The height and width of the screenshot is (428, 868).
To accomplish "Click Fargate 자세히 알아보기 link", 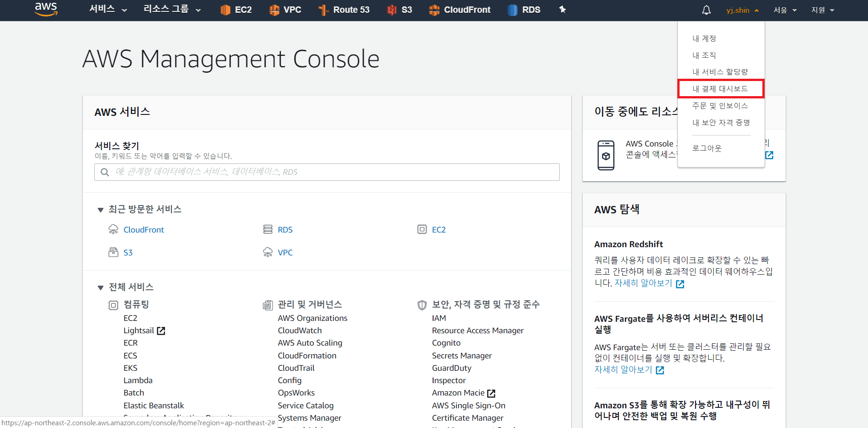I will [x=623, y=369].
